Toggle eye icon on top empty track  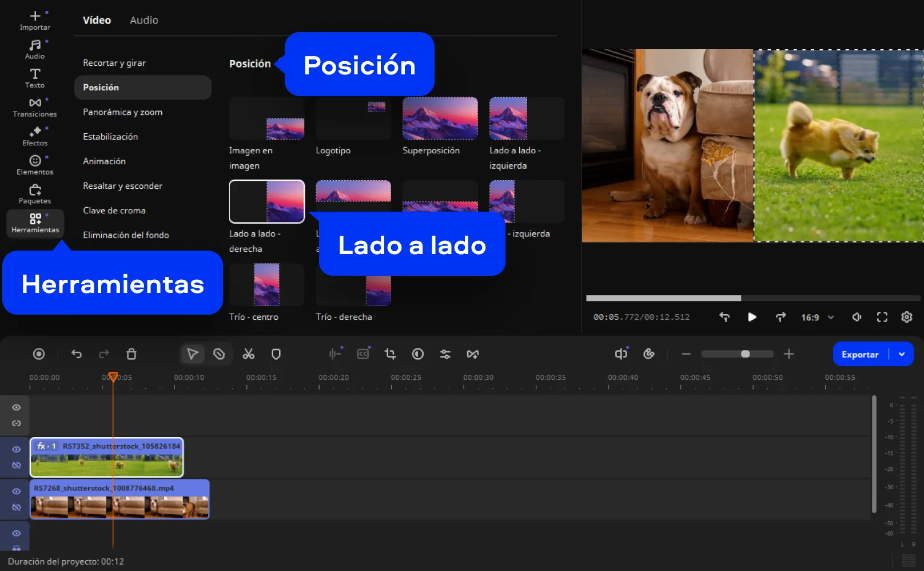(17, 407)
